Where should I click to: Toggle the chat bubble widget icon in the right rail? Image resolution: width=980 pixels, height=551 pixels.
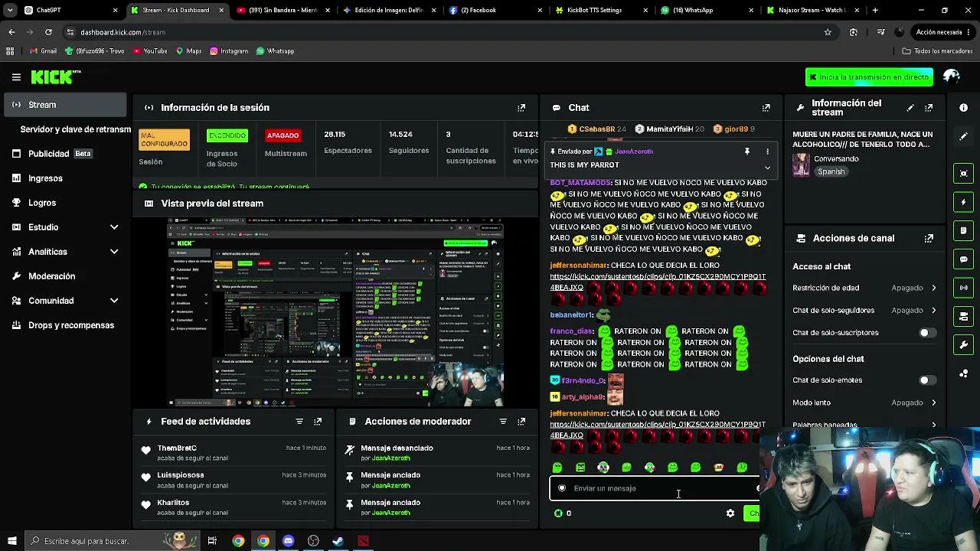click(x=964, y=259)
